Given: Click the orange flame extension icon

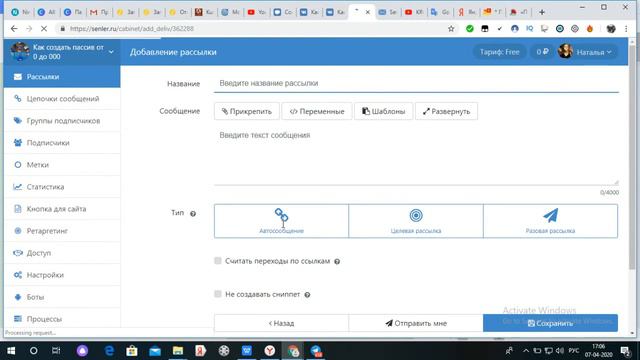Looking at the screenshot, I should [590, 29].
